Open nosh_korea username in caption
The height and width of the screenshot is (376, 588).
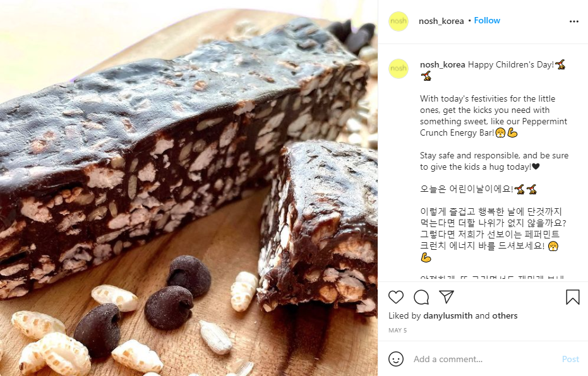pos(443,64)
